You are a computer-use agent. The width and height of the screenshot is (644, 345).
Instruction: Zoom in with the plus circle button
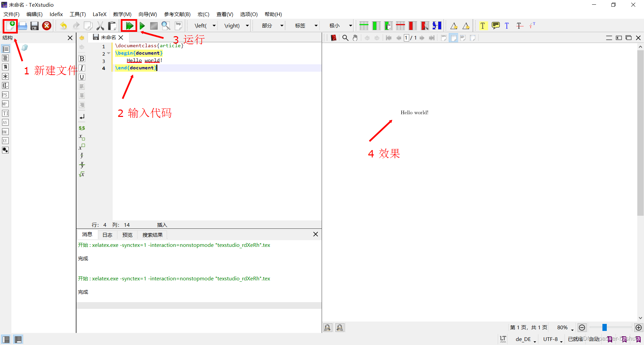pyautogui.click(x=639, y=328)
